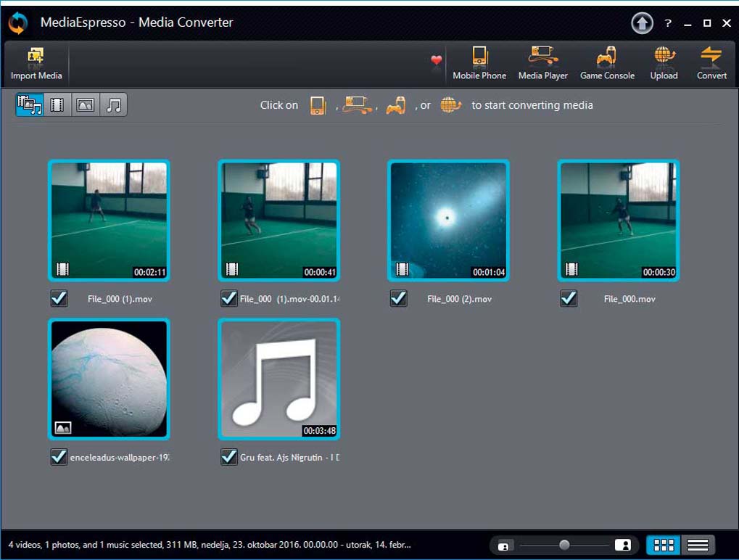Click film strip icon on 00:02:11 thumbnail
Screen dimensions: 739x560
pyautogui.click(x=62, y=269)
